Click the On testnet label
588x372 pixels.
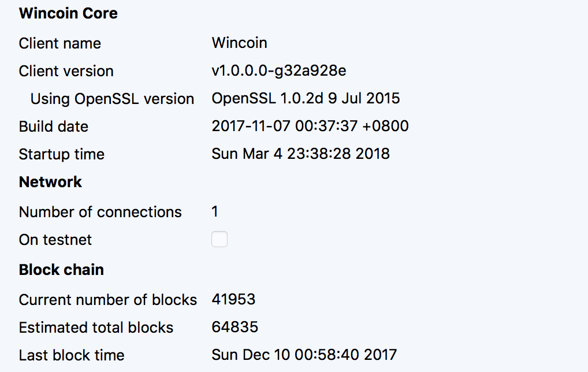click(55, 240)
